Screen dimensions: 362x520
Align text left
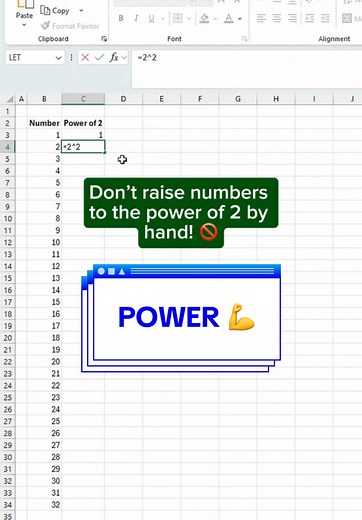[261, 18]
